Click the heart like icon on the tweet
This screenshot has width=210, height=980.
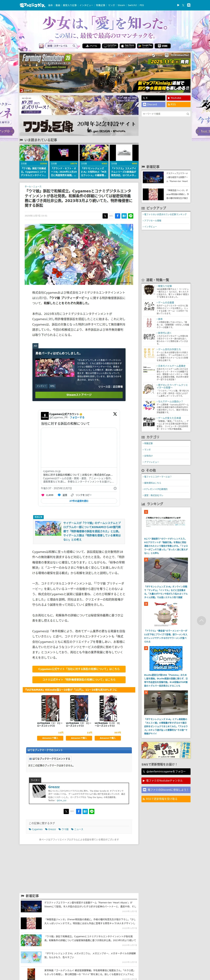coord(43,495)
